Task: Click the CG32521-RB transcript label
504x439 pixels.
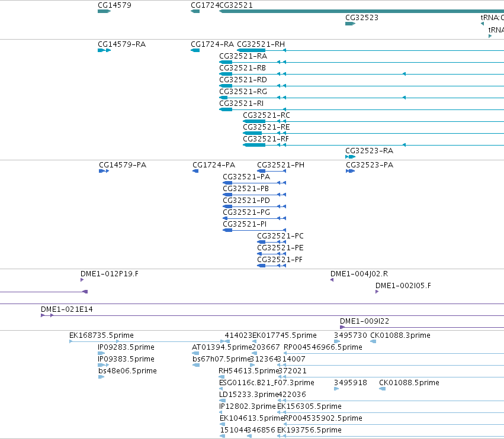Action: [242, 68]
